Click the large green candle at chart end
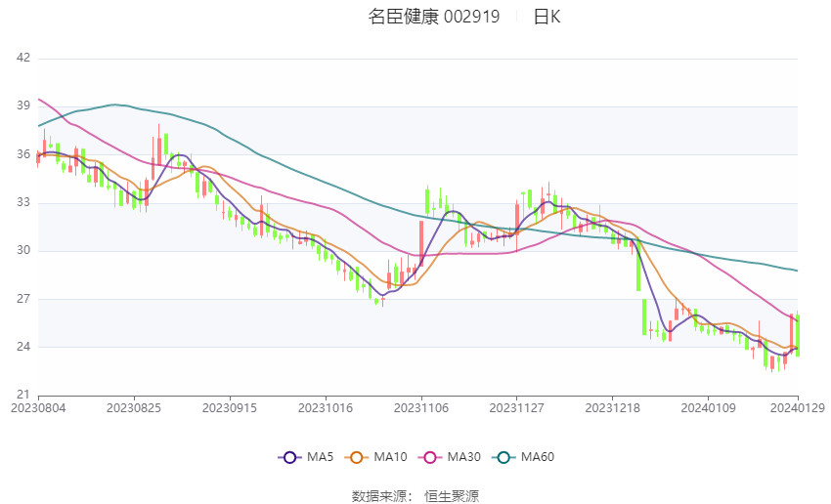 [798, 335]
